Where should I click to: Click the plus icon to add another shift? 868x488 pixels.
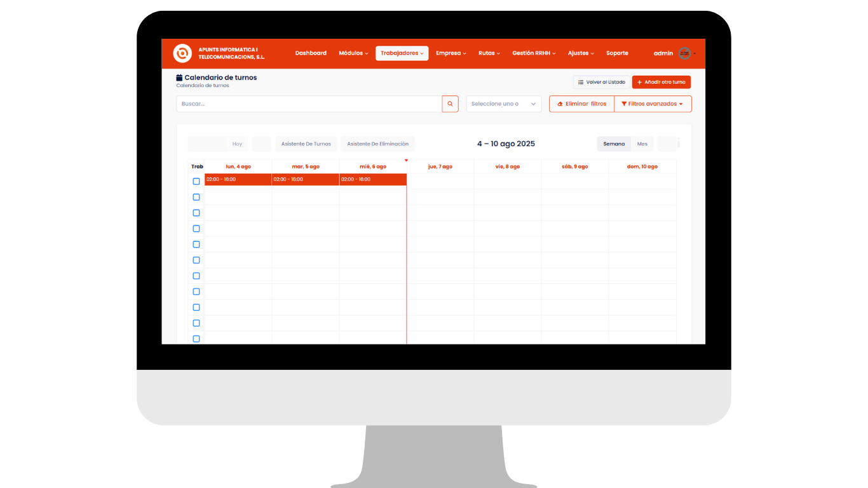tap(639, 82)
